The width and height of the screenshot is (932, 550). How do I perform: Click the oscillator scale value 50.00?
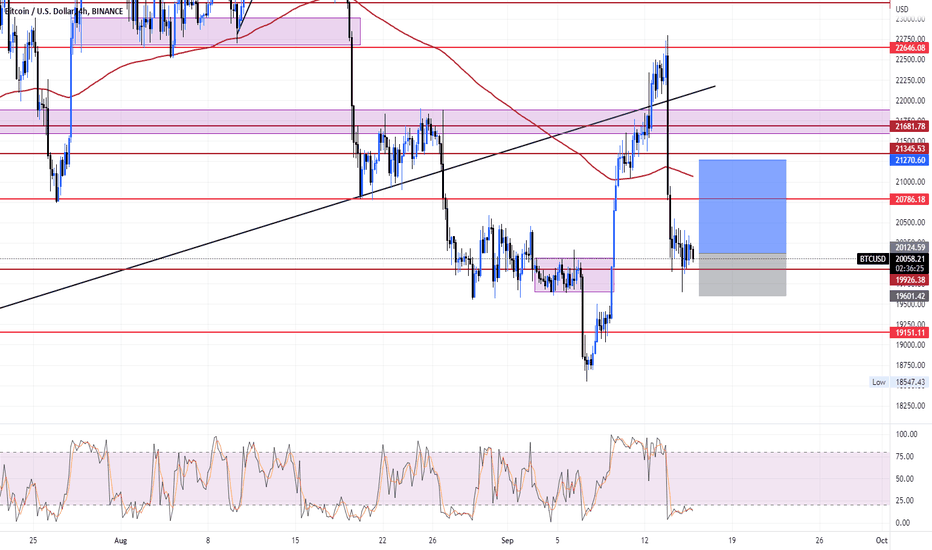point(906,479)
